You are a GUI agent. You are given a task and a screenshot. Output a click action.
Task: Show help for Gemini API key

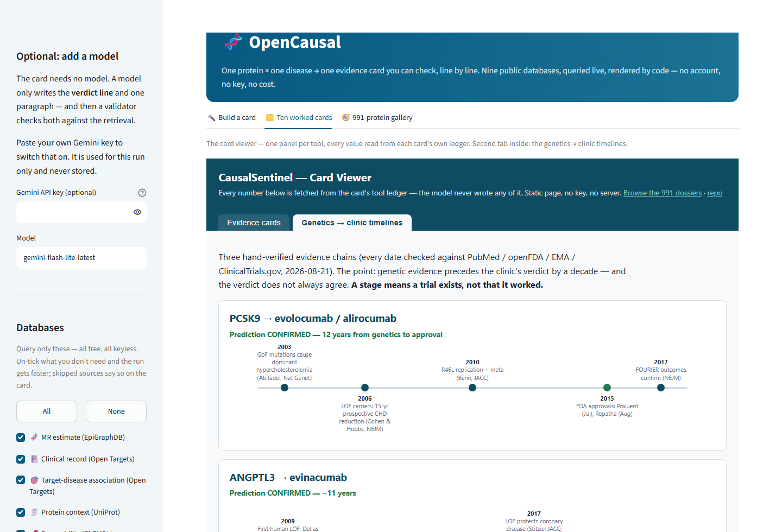(142, 193)
